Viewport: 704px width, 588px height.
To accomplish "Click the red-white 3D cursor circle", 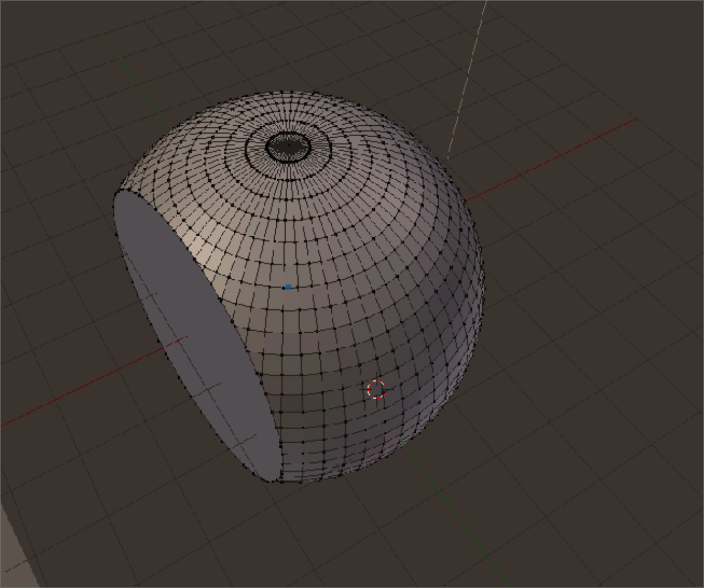I will click(376, 390).
